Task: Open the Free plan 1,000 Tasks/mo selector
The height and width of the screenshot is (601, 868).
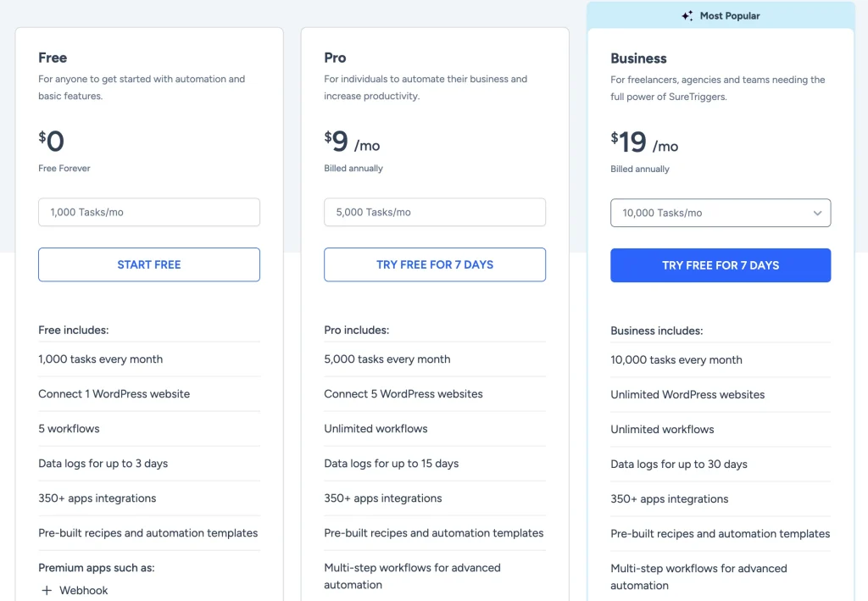Action: pyautogui.click(x=148, y=212)
